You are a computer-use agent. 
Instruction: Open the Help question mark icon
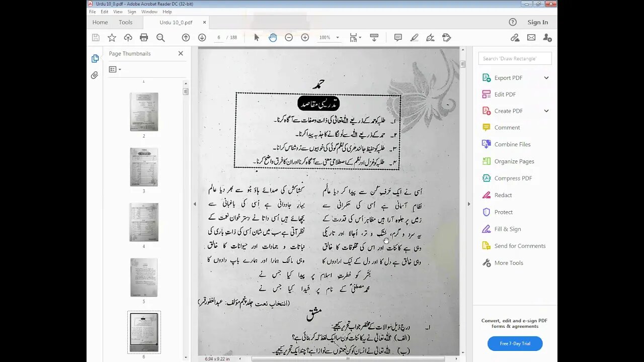513,22
